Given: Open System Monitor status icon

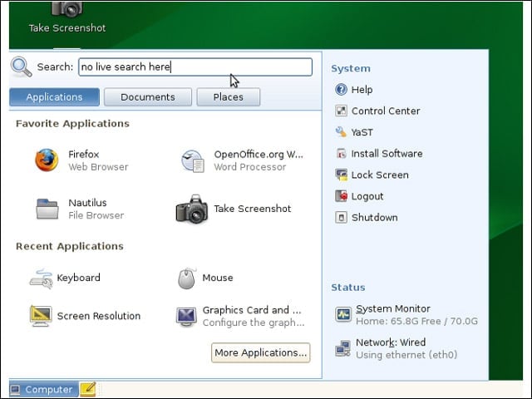Looking at the screenshot, I should (343, 314).
